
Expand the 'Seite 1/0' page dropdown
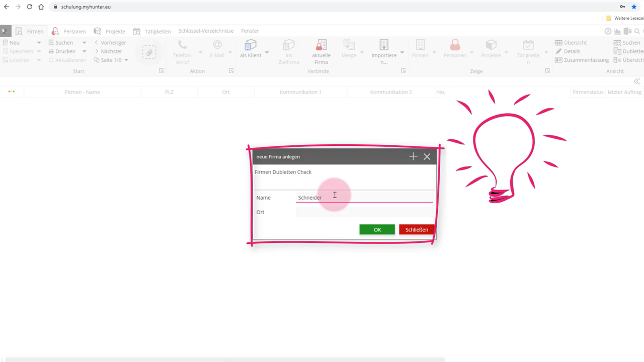pos(126,60)
